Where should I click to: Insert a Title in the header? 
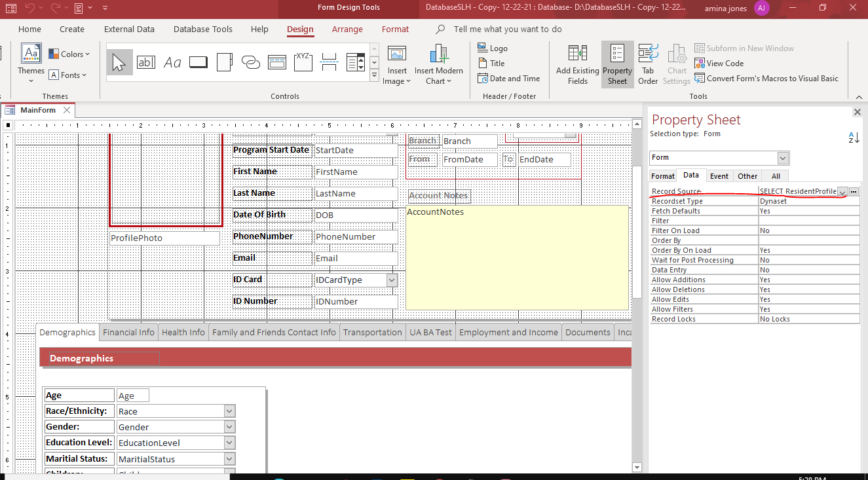click(491, 63)
